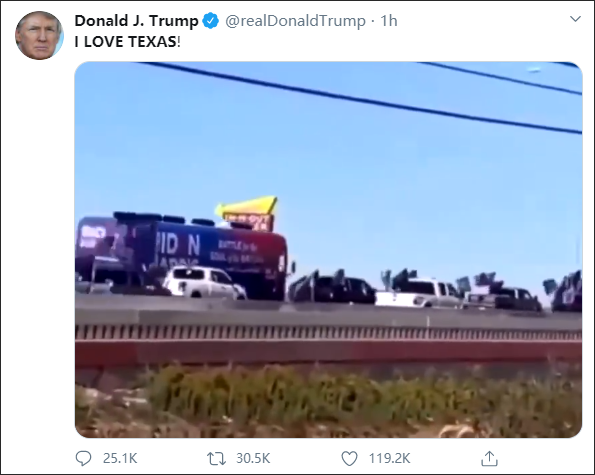Click the reply speech bubble icon
The height and width of the screenshot is (475, 595).
(83, 458)
